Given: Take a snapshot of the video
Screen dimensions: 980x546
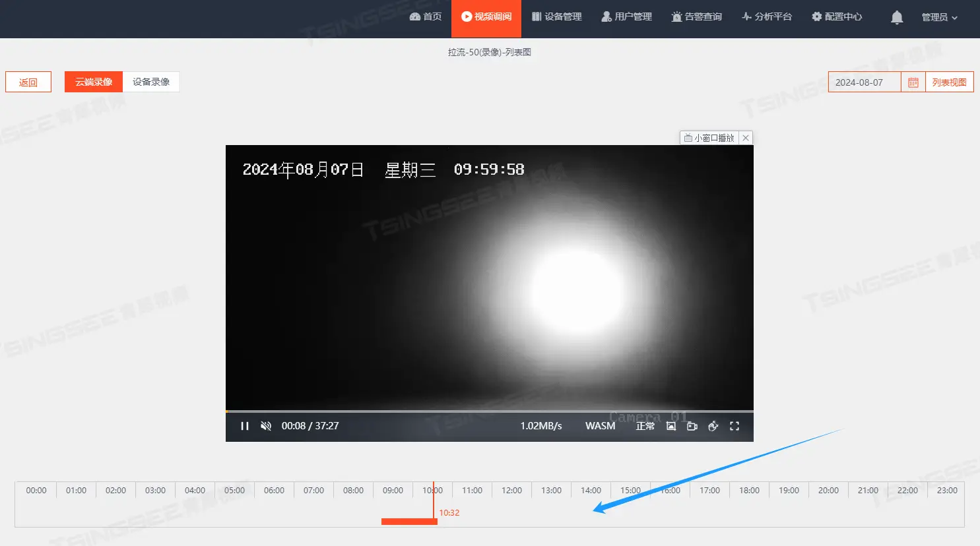Looking at the screenshot, I should click(671, 426).
